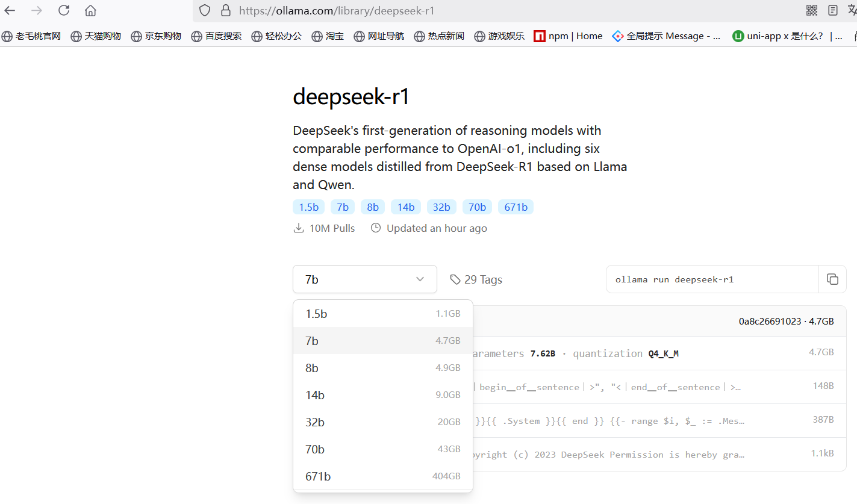Open the uni-app x bookmark
Viewport: 857px width, 504px height.
tap(788, 36)
